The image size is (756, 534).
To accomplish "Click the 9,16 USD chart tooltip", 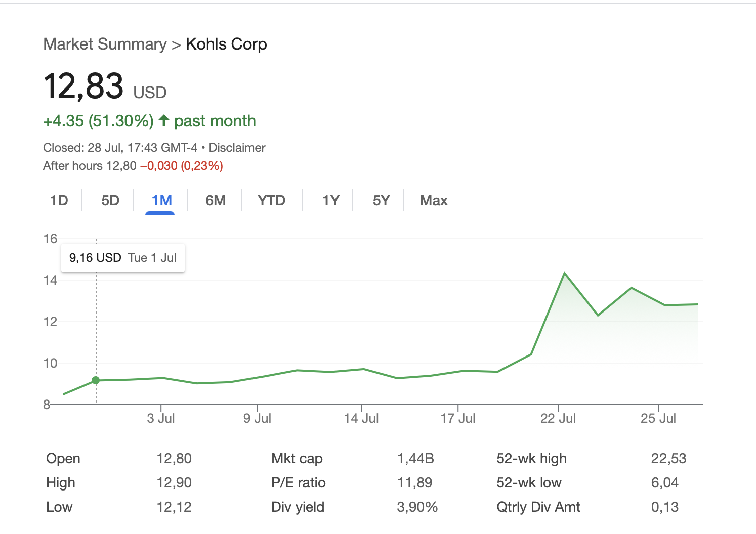I will tap(123, 258).
